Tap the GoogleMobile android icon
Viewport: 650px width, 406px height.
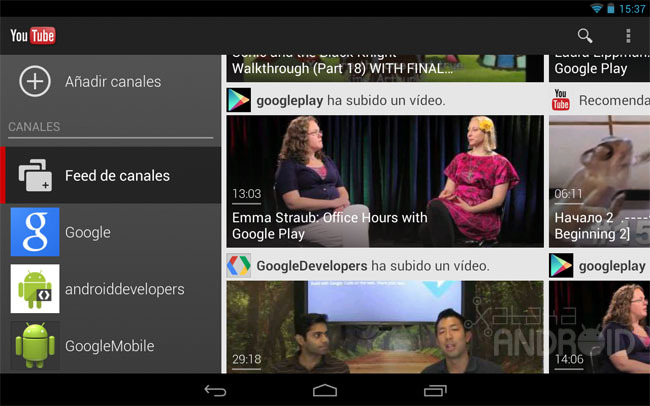35,345
